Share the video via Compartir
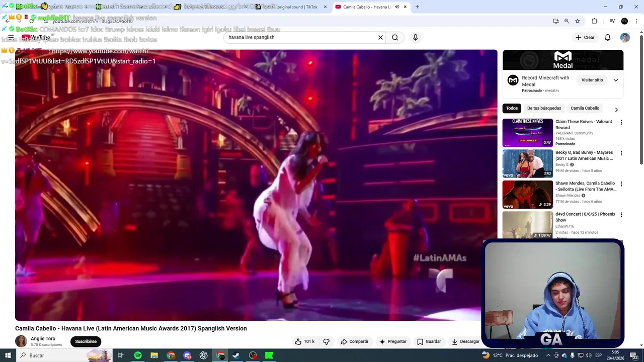The height and width of the screenshot is (362, 644). 354,341
